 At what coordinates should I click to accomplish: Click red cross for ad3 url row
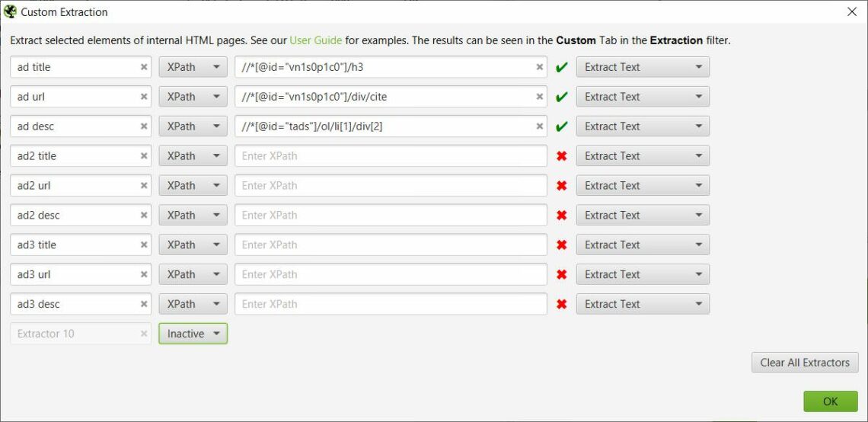click(x=561, y=275)
